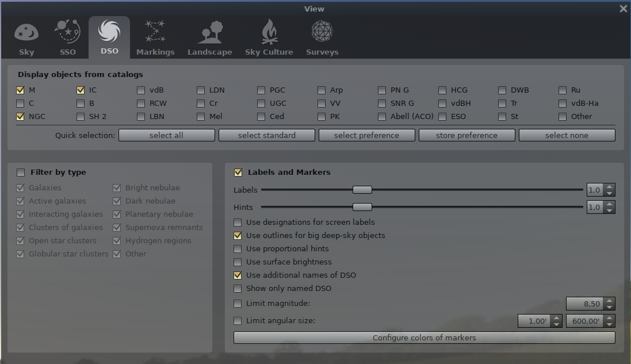Viewport: 631px width, 364px height.
Task: Close the View dialog
Action: coord(623,9)
